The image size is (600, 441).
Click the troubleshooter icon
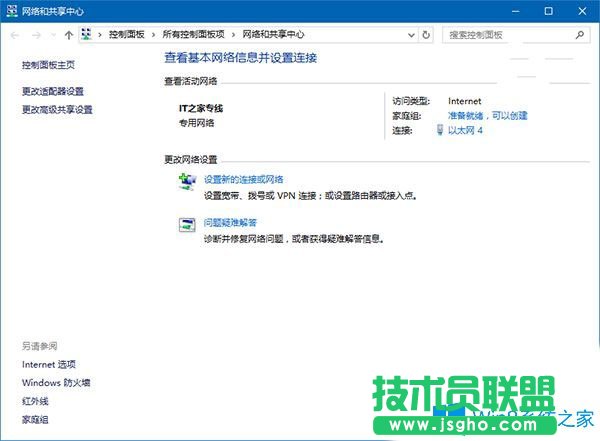[187, 225]
